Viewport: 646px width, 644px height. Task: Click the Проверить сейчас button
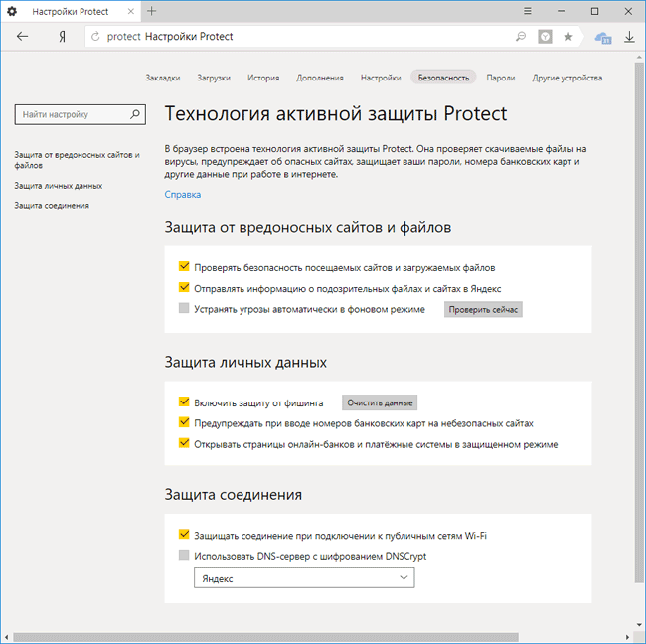coord(483,309)
